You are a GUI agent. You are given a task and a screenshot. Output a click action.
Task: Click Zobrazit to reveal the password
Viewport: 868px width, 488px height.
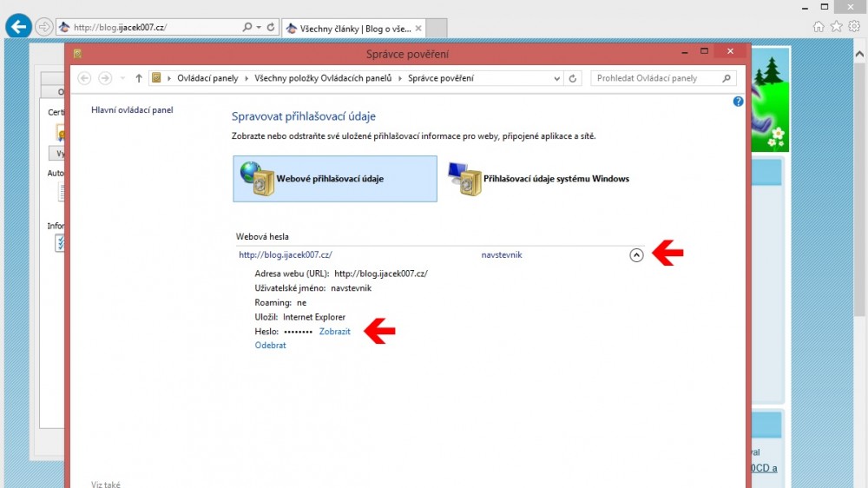pos(334,332)
